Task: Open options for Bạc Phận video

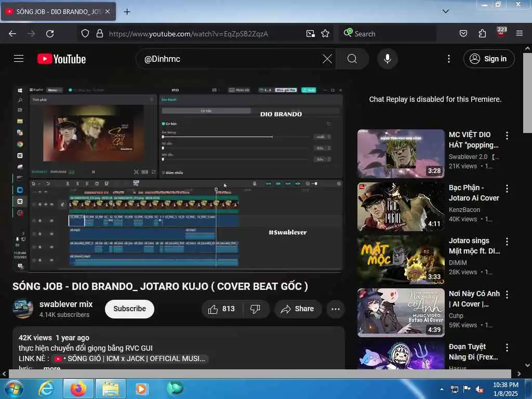Action: 507,188
